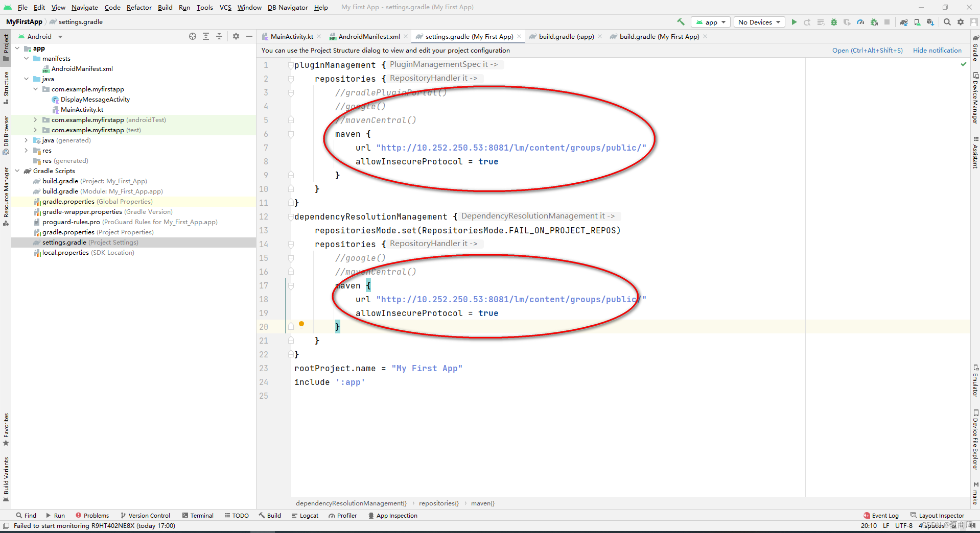Toggle the Problems tool window
This screenshot has width=980, height=533.
(x=92, y=516)
